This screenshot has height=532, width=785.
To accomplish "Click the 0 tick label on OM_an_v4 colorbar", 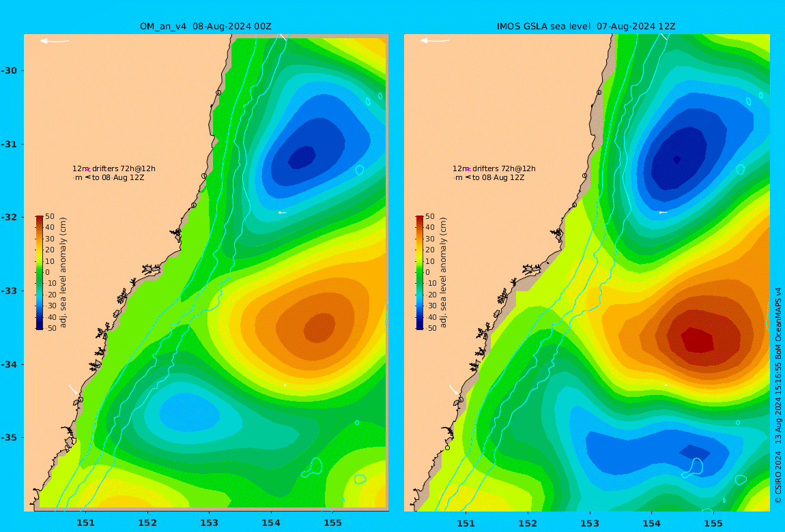I will click(48, 273).
